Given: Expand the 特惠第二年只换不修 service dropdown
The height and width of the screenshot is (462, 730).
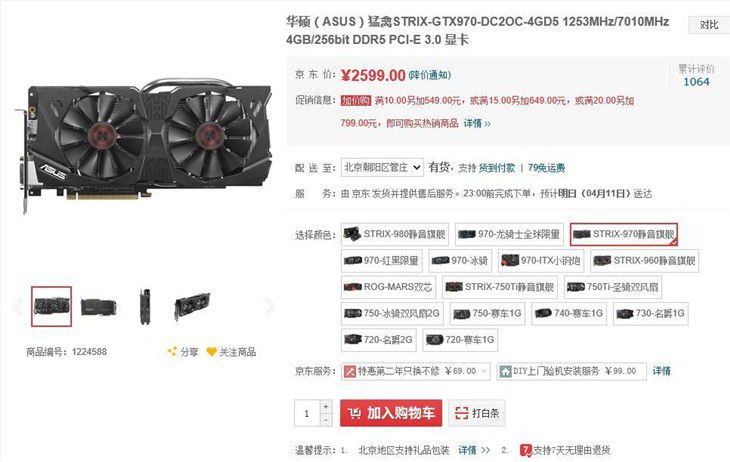Looking at the screenshot, I should [x=415, y=371].
